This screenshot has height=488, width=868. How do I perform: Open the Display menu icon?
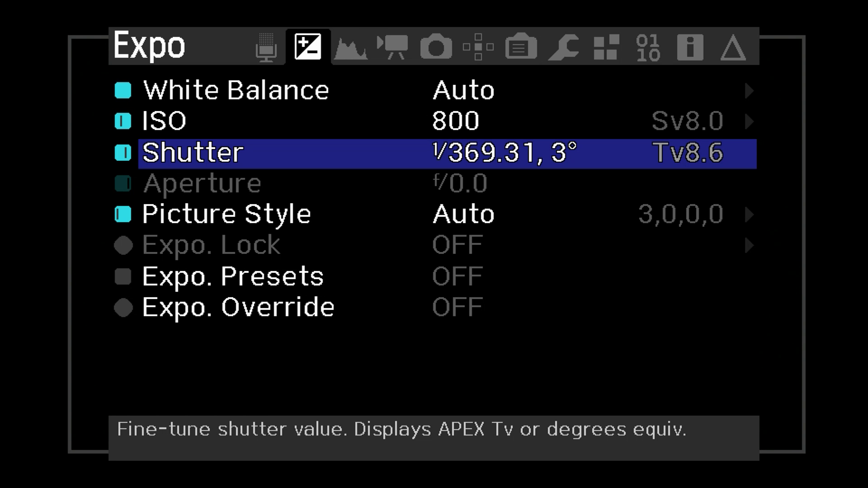[x=521, y=47]
